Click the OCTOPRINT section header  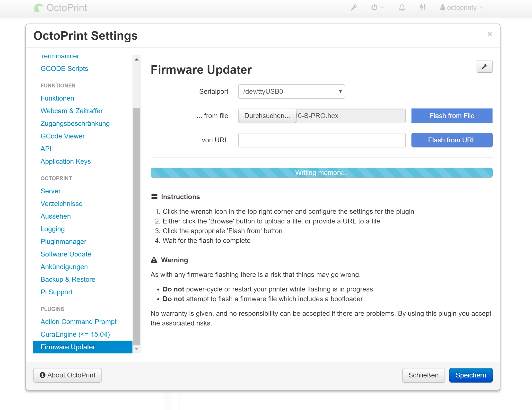pos(56,179)
